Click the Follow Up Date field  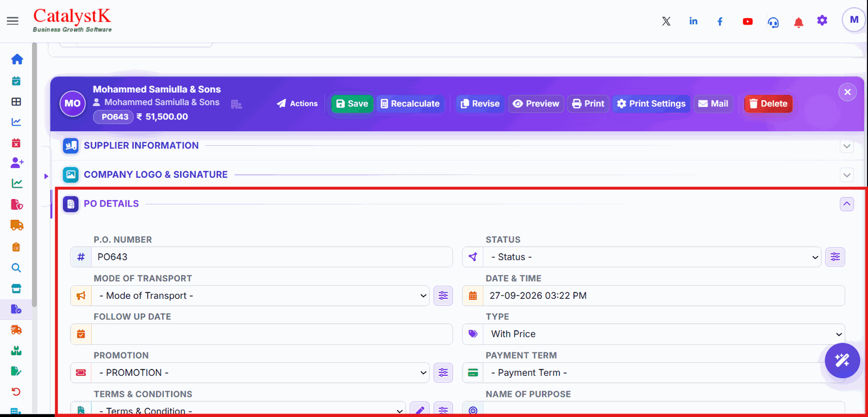pos(272,334)
